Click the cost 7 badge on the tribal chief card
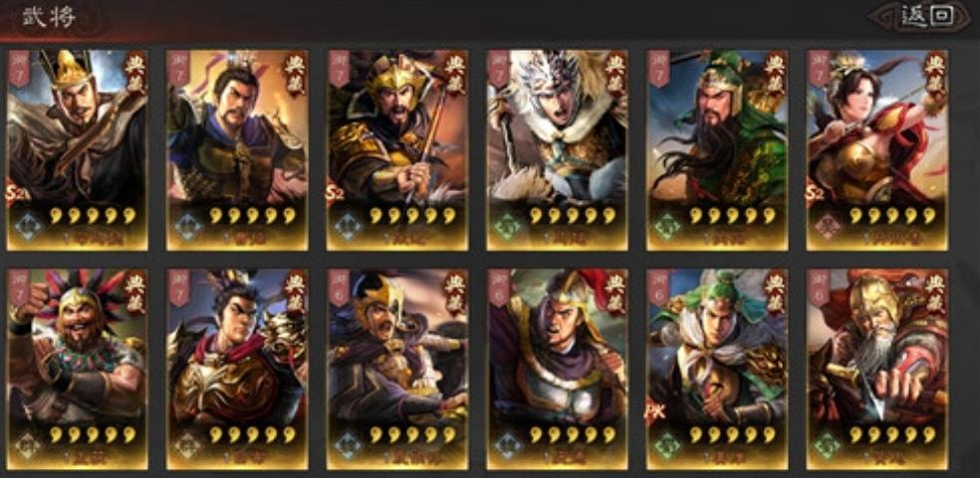Viewport: 980px width, 478px height. (x=19, y=288)
